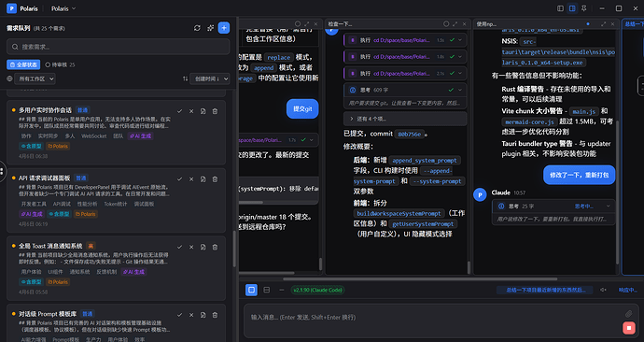Image resolution: width=644 pixels, height=342 pixels.
Task: Click the AI 生成 tag on 多用户实时协作会话
Action: (140, 136)
